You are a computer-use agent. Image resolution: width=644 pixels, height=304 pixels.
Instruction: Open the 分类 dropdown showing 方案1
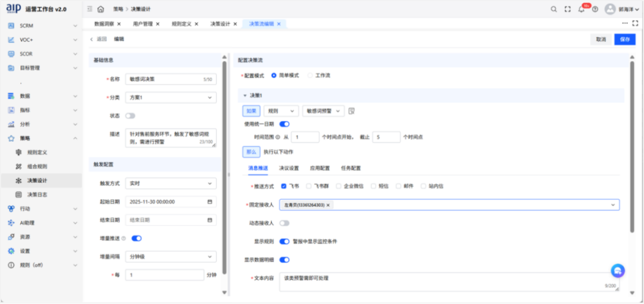(171, 97)
